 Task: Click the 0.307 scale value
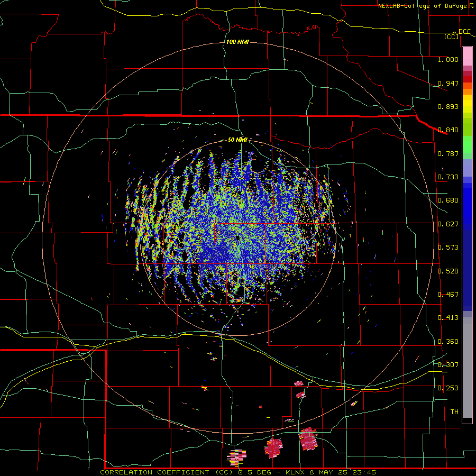coord(448,364)
